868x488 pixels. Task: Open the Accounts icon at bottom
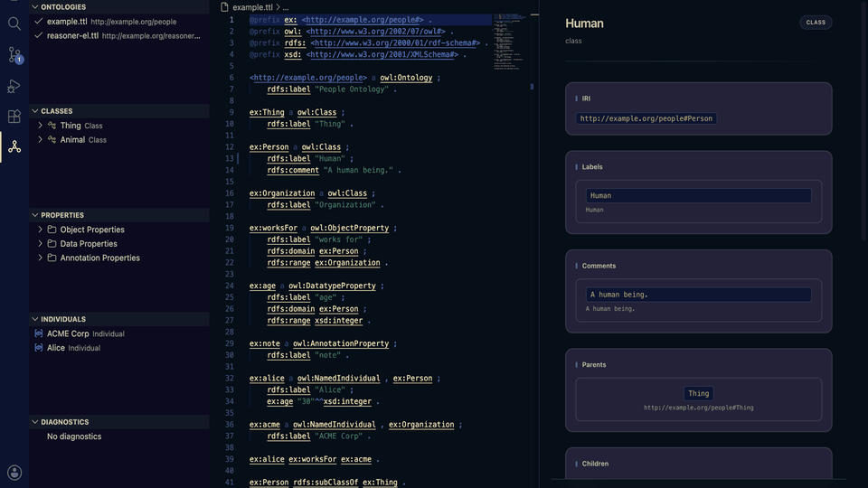coord(14,473)
